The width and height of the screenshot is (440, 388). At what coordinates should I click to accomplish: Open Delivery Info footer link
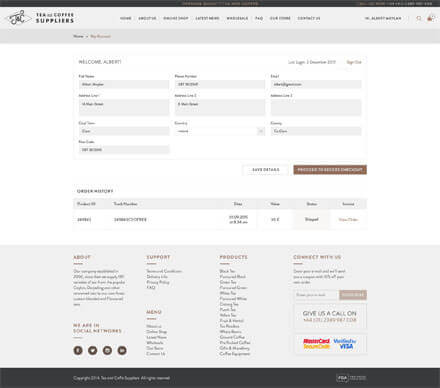tap(157, 277)
